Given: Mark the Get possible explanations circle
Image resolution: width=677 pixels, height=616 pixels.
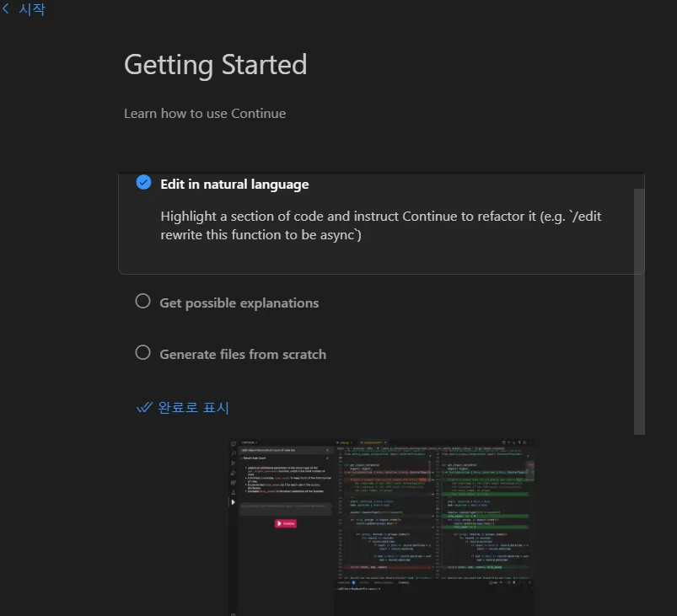Looking at the screenshot, I should pos(143,302).
